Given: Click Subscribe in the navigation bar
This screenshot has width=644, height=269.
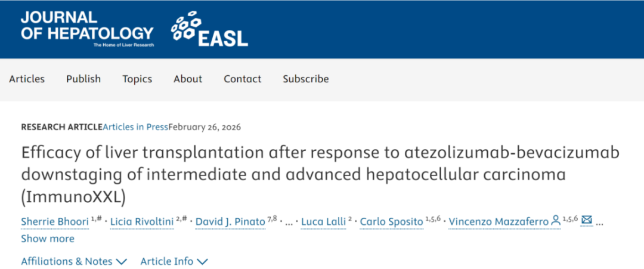Looking at the screenshot, I should coord(306,79).
